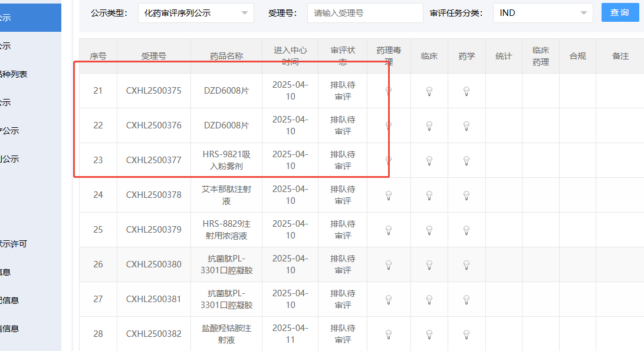Open the 品种列表 sidebar menu item

[14, 74]
